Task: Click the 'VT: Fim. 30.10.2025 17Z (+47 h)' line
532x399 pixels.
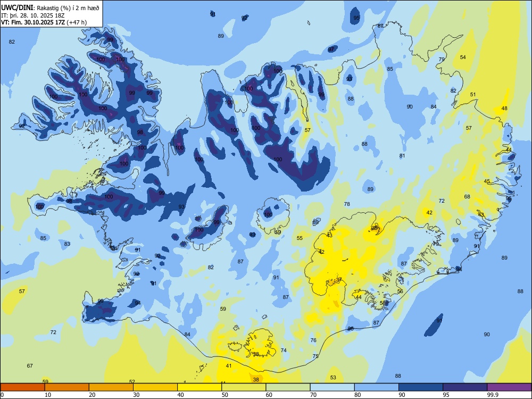Action: (x=44, y=22)
